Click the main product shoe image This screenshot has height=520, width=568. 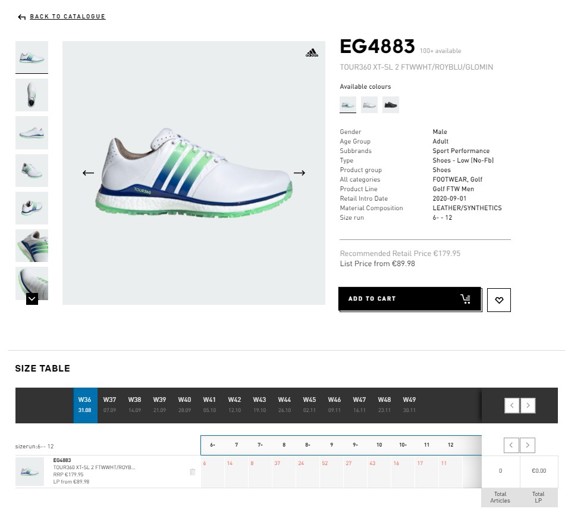tap(194, 173)
